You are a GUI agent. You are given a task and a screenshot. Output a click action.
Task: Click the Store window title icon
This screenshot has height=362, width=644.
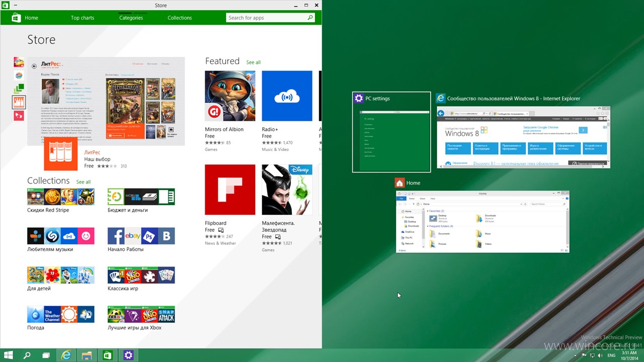pyautogui.click(x=6, y=5)
